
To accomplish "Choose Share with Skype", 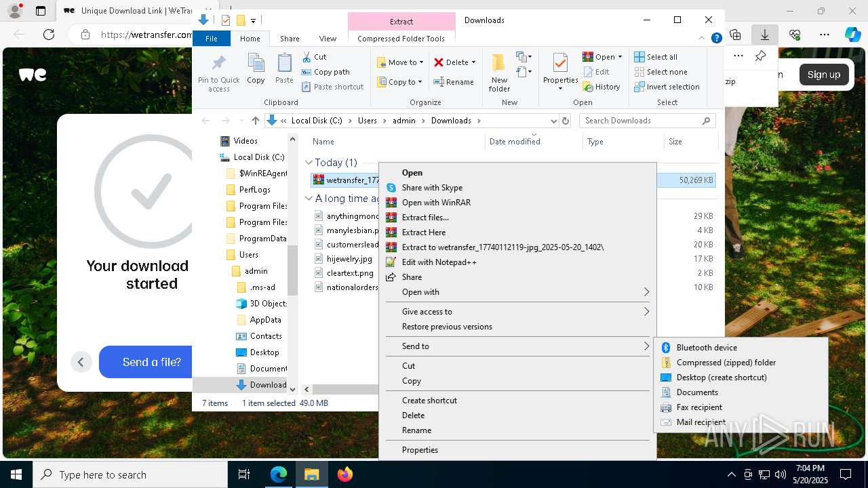I will pyautogui.click(x=517, y=188).
